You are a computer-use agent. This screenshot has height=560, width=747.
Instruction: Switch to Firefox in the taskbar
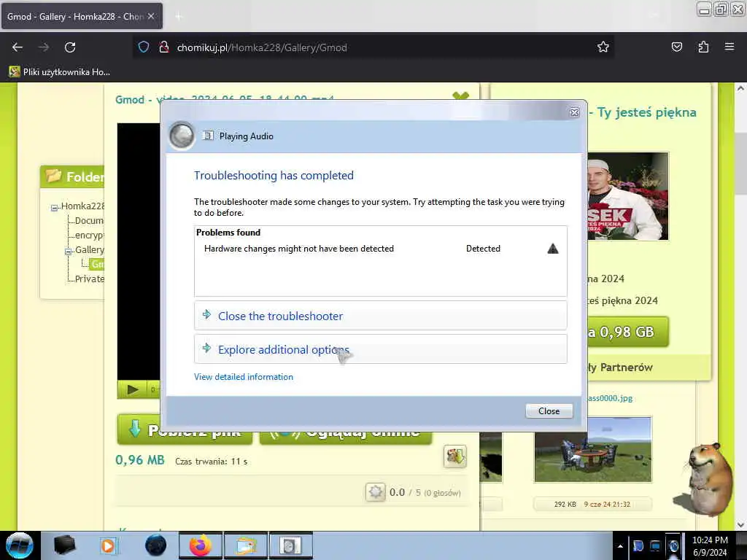coord(200,545)
